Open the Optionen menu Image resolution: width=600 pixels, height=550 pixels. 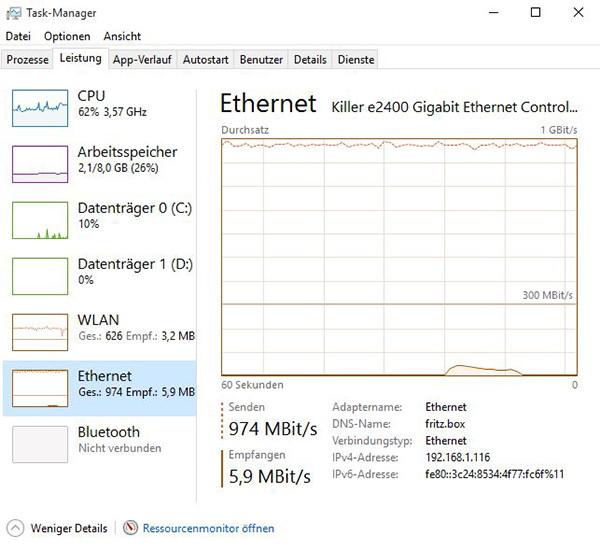click(67, 36)
